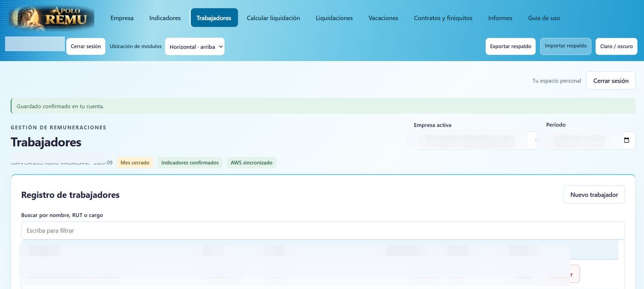Viewport: 644px width, 289px height.
Task: Click the GESTIÓN DE REMUNERACIONES label
Action: [x=58, y=128]
